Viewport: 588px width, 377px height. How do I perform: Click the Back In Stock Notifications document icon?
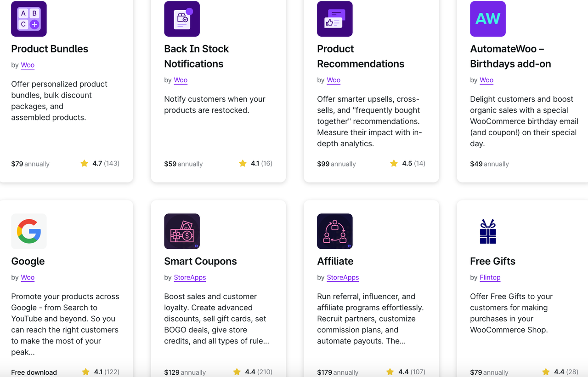(x=182, y=19)
